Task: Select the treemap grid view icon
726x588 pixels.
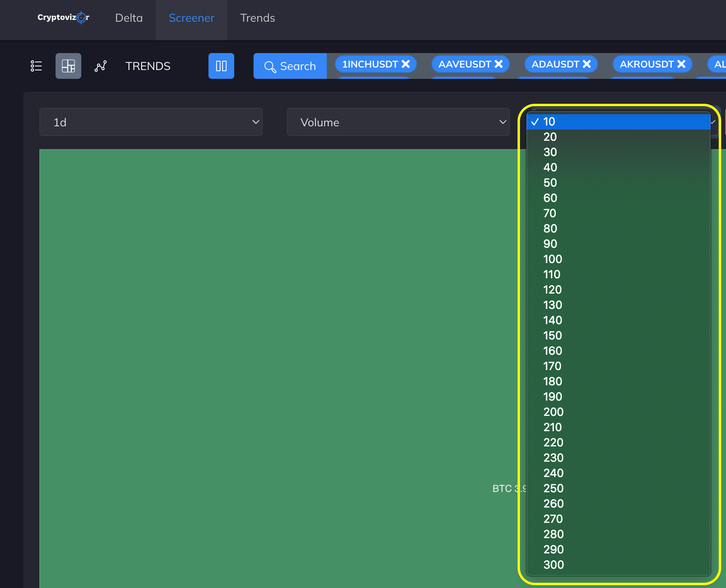Action: point(68,66)
